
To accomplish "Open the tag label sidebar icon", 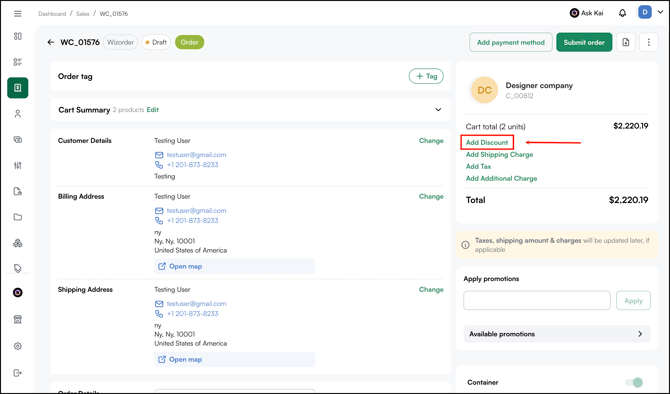I will click(18, 268).
